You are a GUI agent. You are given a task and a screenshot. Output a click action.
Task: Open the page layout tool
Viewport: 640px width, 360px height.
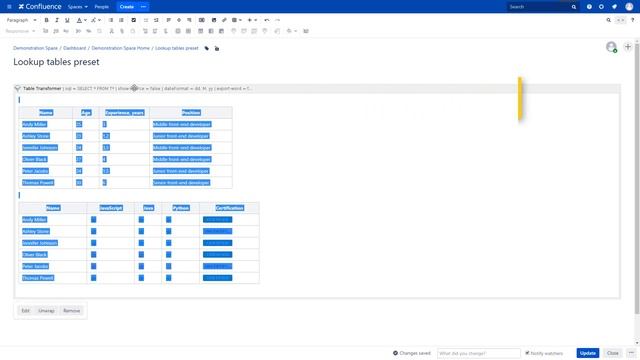202,20
